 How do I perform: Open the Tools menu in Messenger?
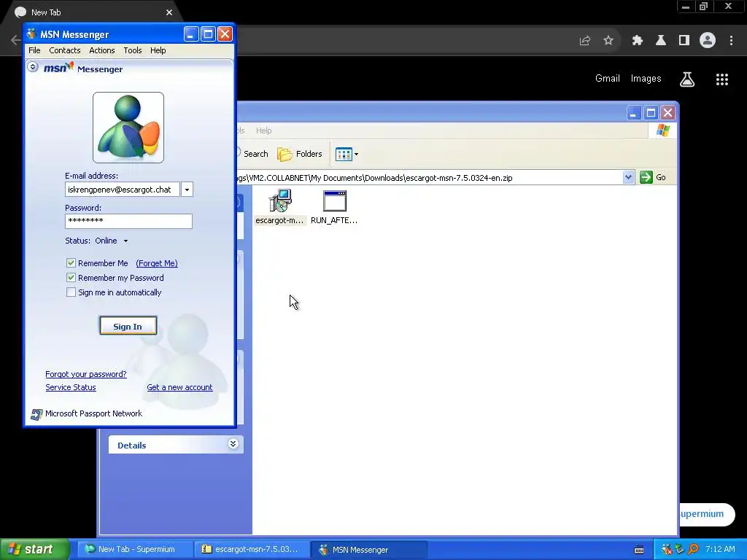133,50
